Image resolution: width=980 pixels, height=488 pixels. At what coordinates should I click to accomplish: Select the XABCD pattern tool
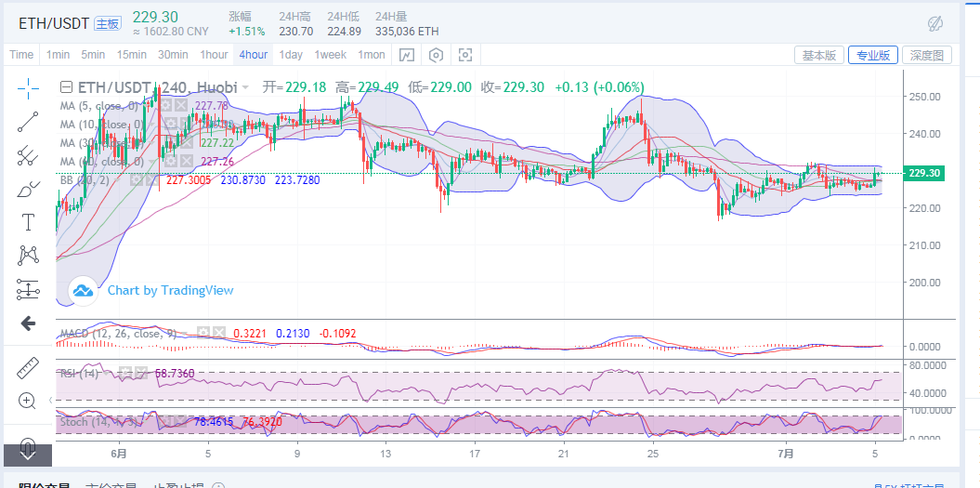pos(28,255)
